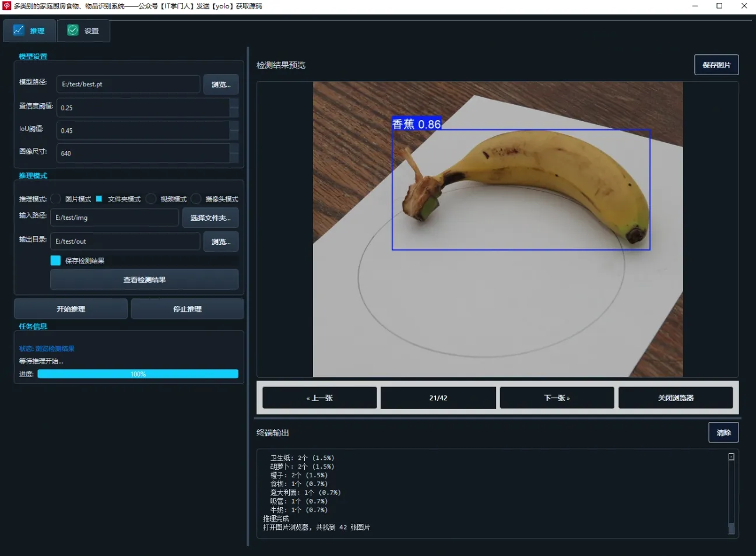Click 浏览... next to the 模型路径 field
This screenshot has height=556, width=756.
click(x=221, y=85)
